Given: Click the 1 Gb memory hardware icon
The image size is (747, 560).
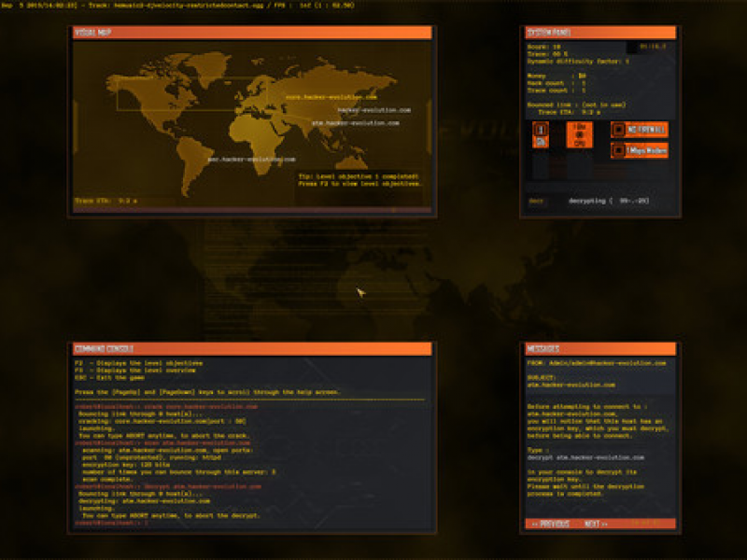Looking at the screenshot, I should (541, 134).
